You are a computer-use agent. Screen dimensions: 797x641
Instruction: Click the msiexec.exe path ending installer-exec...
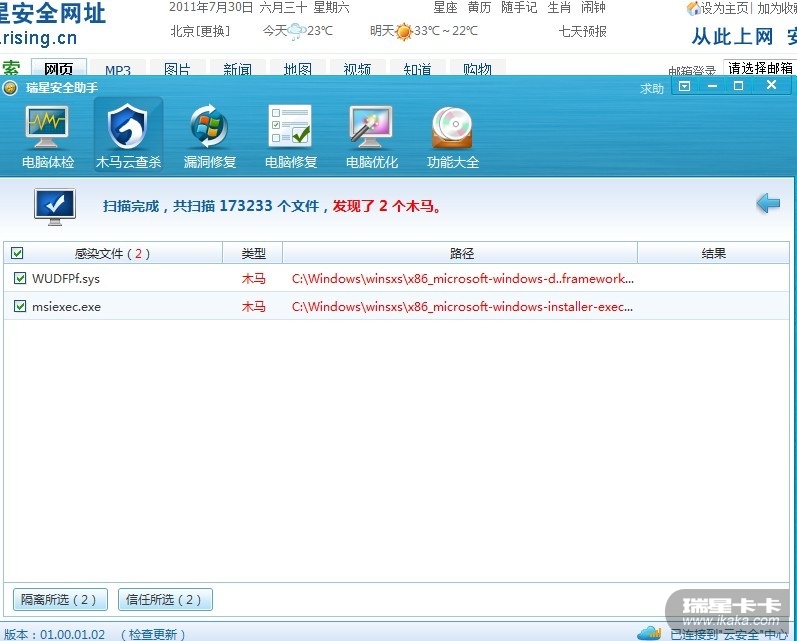pos(462,307)
